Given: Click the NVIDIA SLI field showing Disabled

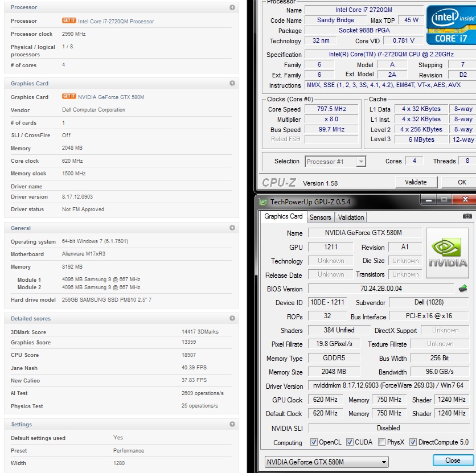Looking at the screenshot, I should (x=388, y=428).
